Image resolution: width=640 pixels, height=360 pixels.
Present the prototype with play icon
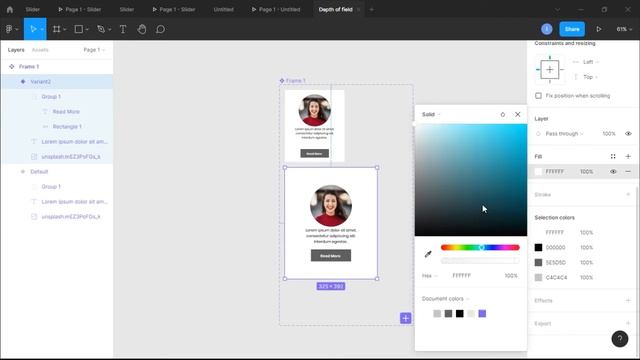tap(599, 29)
